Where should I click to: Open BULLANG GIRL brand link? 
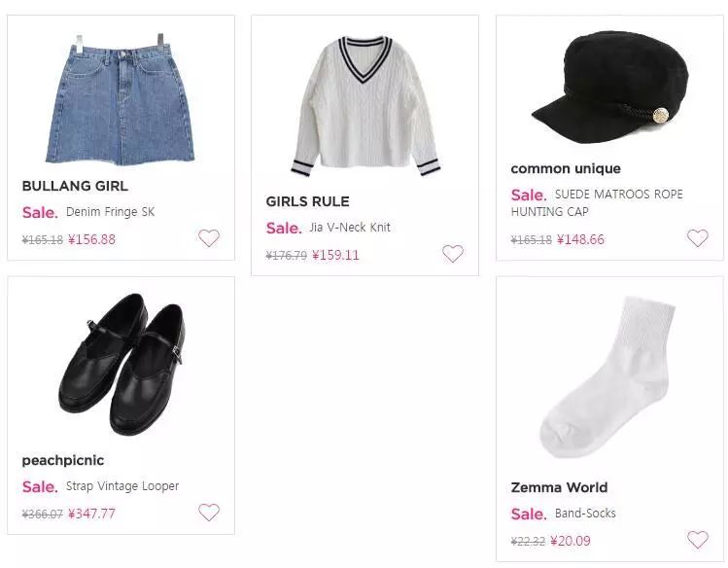click(75, 186)
